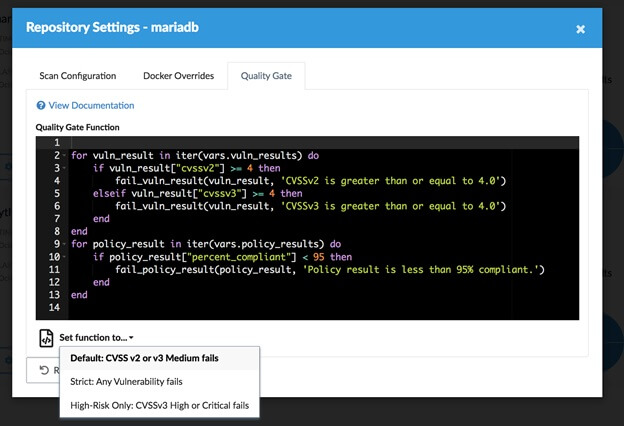Select the Quality Gate tab

pyautogui.click(x=266, y=76)
